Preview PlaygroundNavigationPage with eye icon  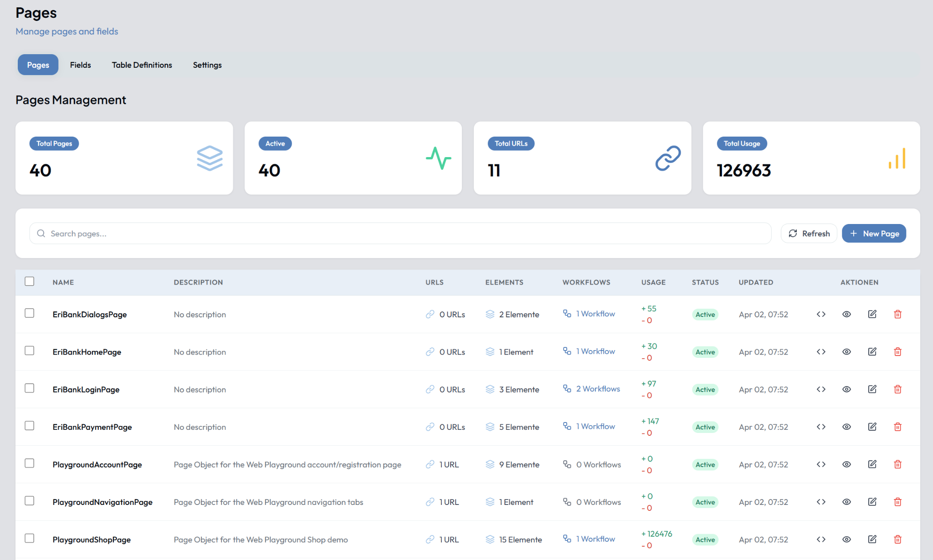tap(846, 502)
